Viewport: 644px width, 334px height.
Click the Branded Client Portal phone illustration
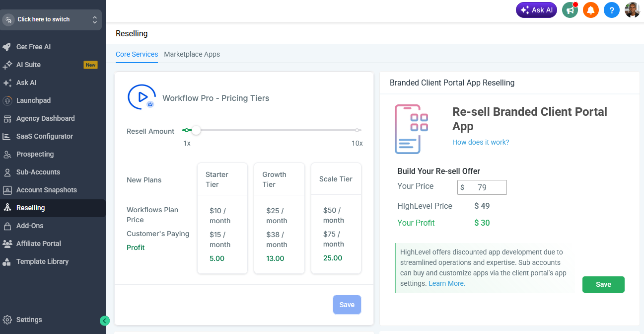coord(412,129)
